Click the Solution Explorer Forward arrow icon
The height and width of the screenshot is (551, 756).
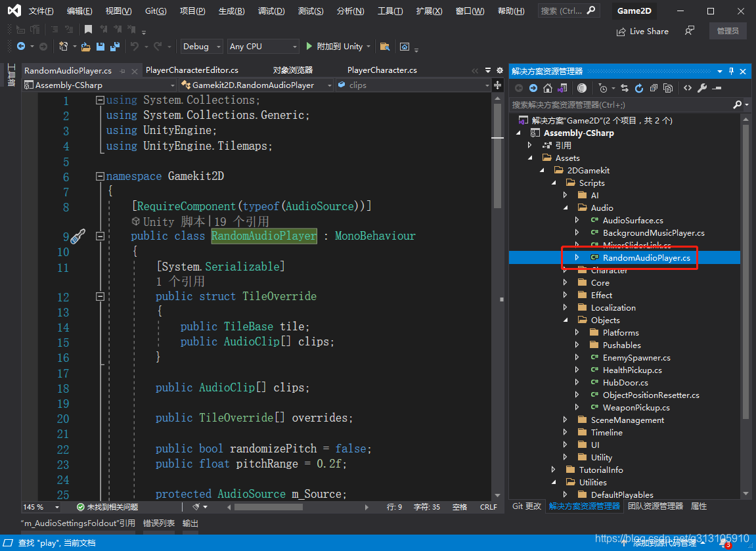(533, 88)
